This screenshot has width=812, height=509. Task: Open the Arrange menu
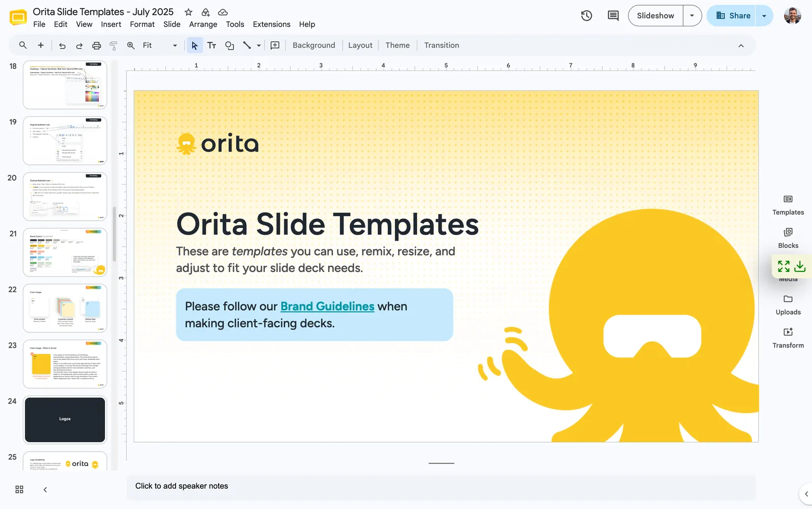pyautogui.click(x=203, y=24)
